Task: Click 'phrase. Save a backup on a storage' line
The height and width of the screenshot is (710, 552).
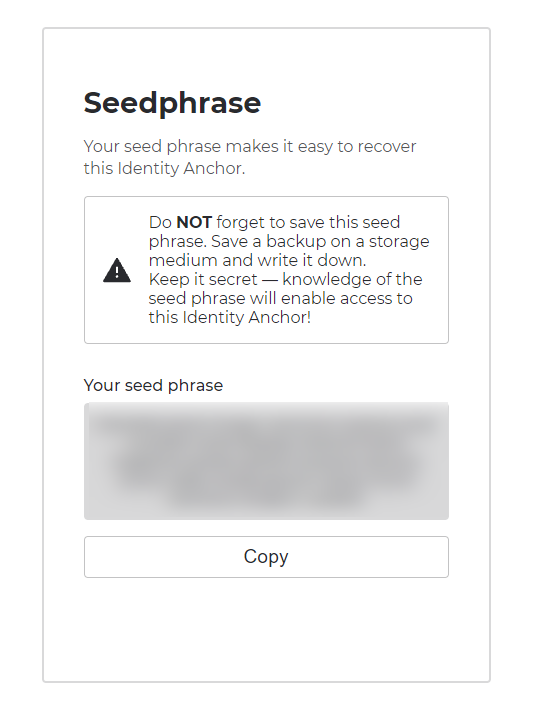Action: click(x=289, y=241)
